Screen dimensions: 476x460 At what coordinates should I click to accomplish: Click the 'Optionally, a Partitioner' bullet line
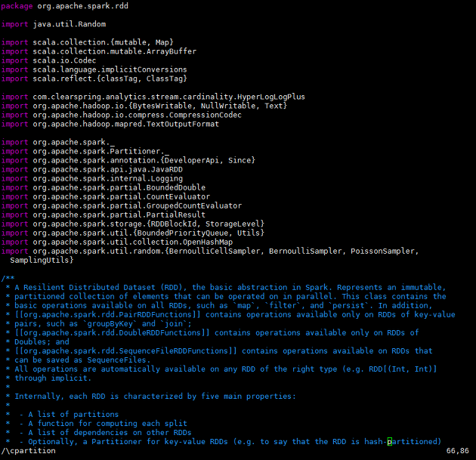[x=224, y=443]
